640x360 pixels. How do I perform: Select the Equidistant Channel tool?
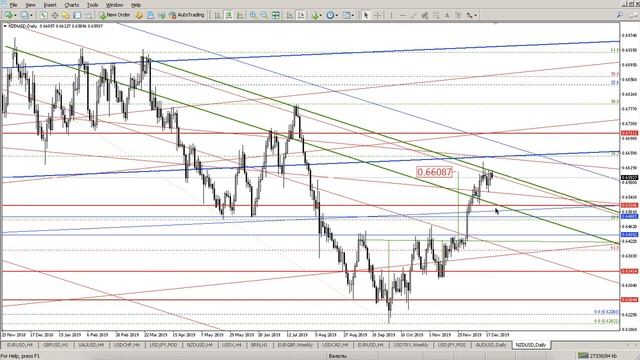(425, 15)
